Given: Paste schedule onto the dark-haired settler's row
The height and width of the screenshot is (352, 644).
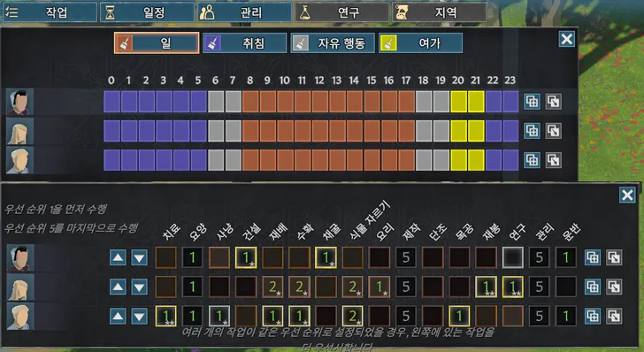Looking at the screenshot, I should (x=553, y=102).
